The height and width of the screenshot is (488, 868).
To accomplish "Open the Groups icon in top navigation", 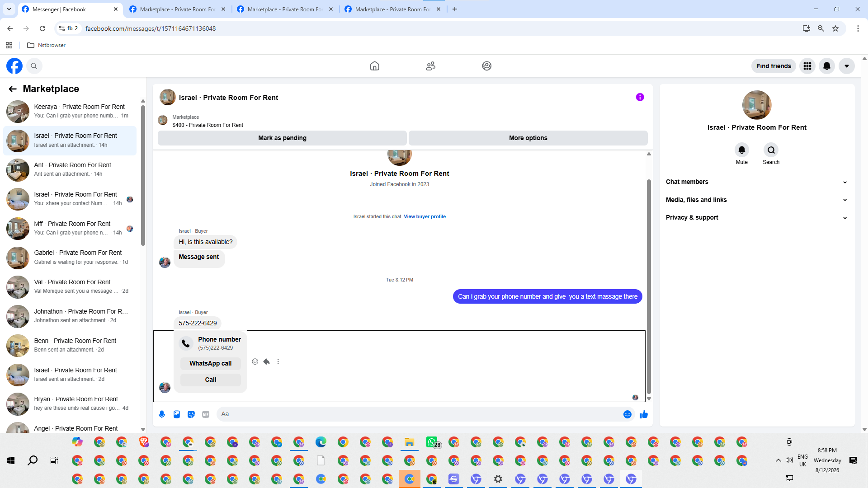I will [486, 66].
